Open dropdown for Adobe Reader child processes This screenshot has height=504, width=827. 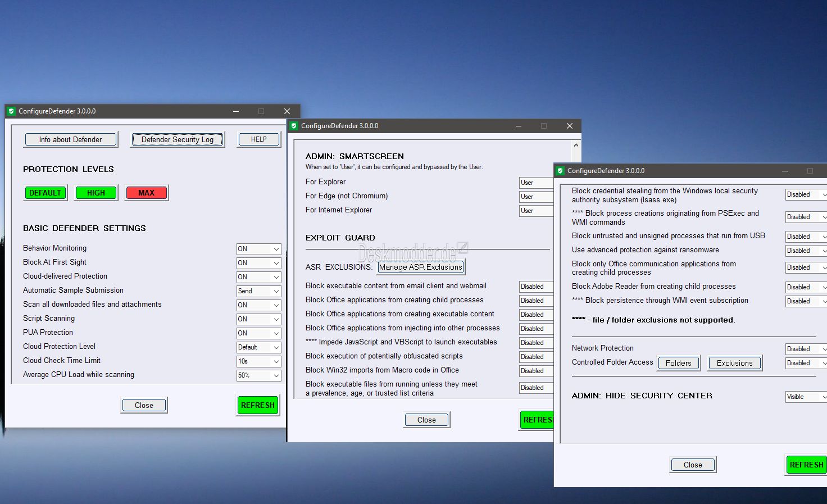(x=806, y=287)
